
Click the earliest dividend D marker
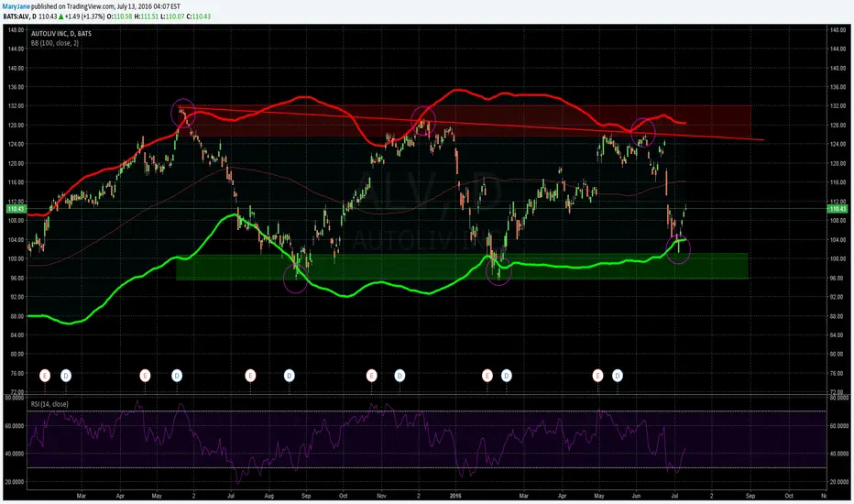tap(66, 375)
